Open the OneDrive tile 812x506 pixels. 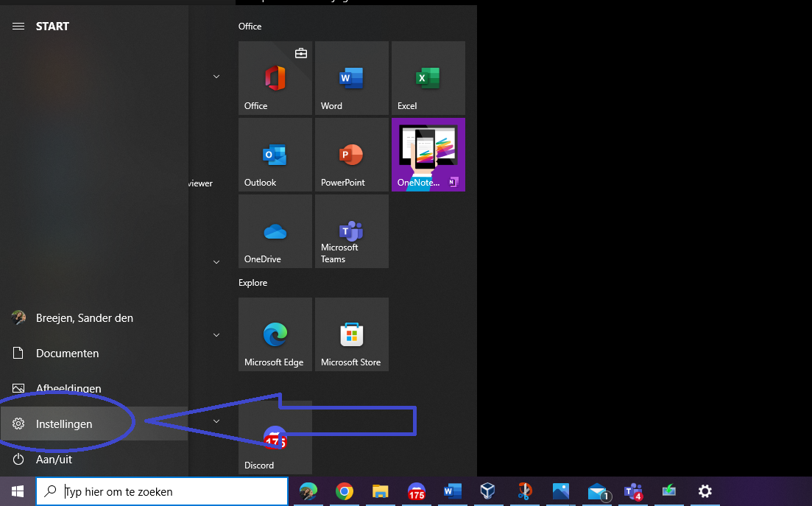pyautogui.click(x=275, y=231)
